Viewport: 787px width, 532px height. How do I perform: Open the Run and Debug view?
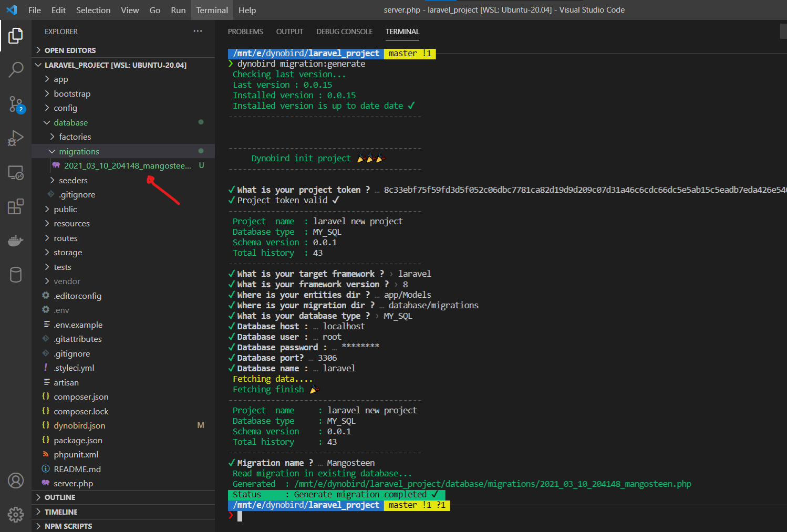coord(16,138)
